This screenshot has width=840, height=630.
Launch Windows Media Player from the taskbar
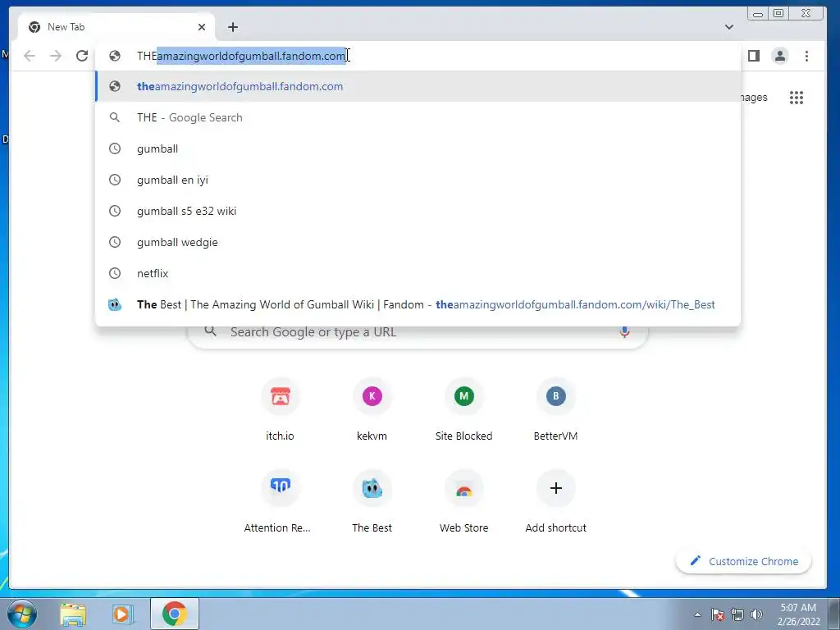122,614
